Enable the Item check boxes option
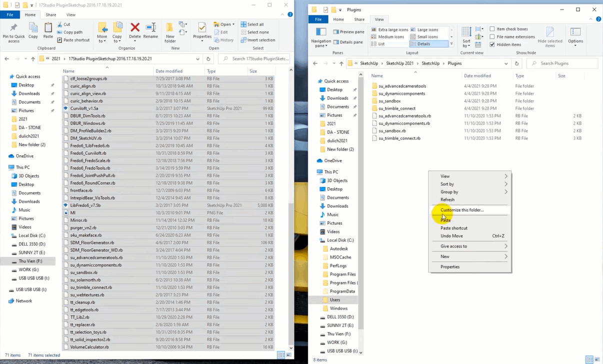 [492, 29]
